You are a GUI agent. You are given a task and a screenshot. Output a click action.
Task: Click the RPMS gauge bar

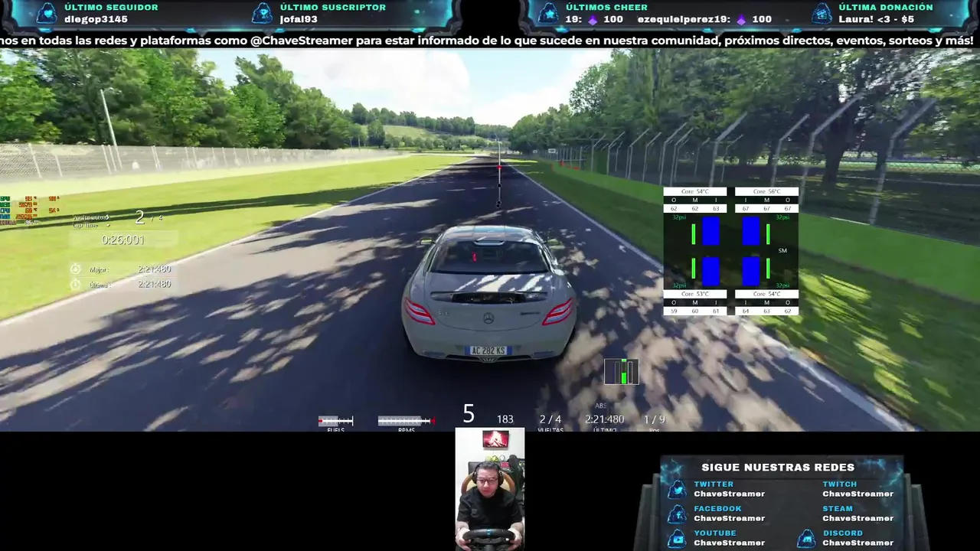coord(406,420)
